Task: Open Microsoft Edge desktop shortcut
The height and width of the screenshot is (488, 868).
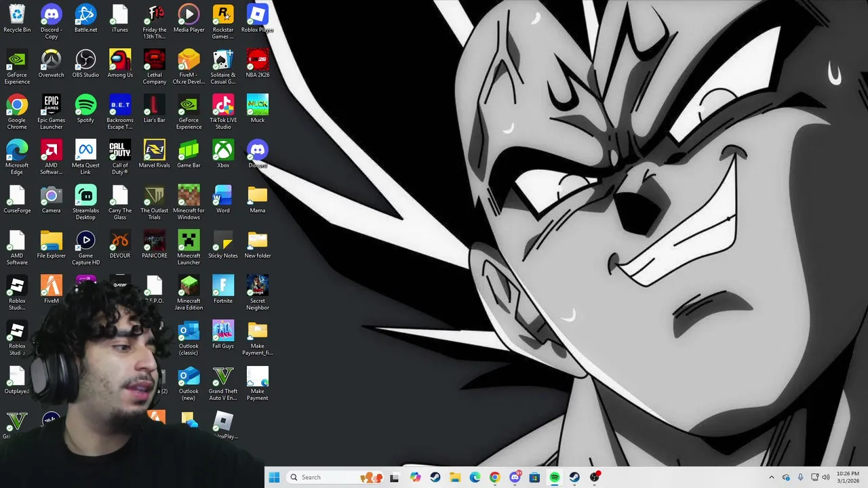Action: (x=17, y=158)
